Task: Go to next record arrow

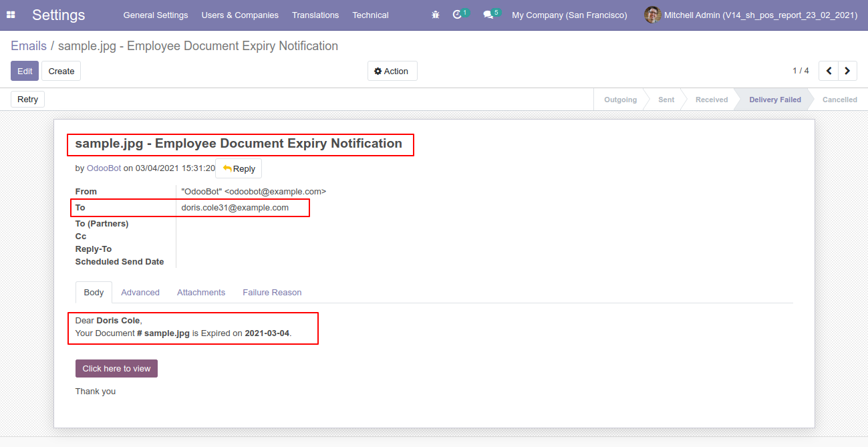Action: [x=847, y=71]
